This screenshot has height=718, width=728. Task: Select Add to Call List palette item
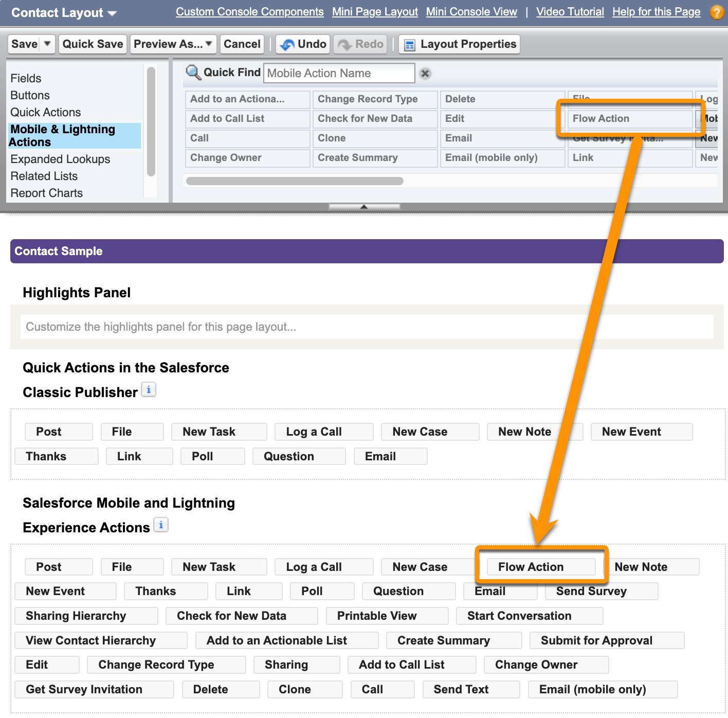(248, 119)
